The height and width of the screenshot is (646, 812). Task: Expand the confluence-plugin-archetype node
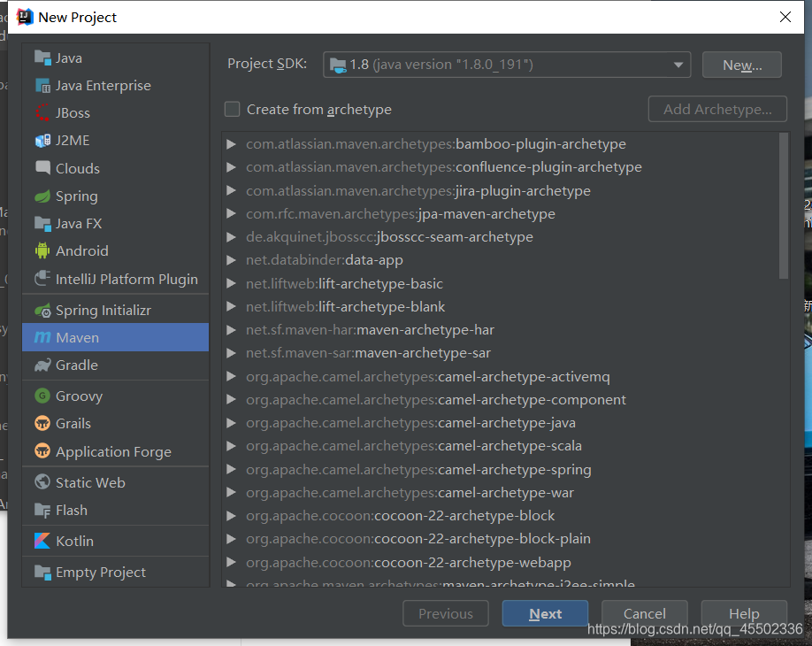231,167
